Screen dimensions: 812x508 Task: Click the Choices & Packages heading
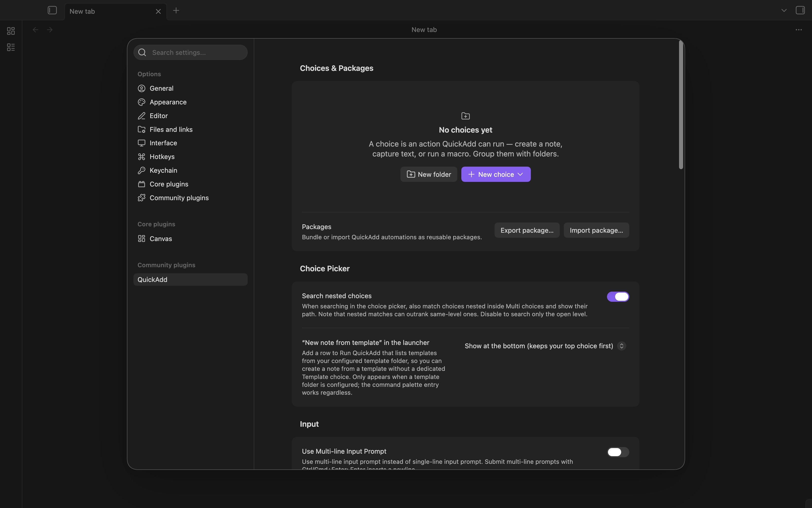336,68
